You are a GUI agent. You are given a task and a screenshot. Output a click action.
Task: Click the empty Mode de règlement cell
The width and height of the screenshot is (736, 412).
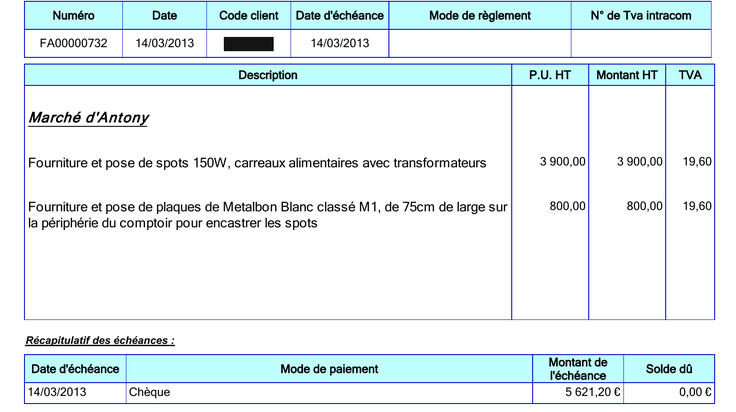pyautogui.click(x=480, y=43)
